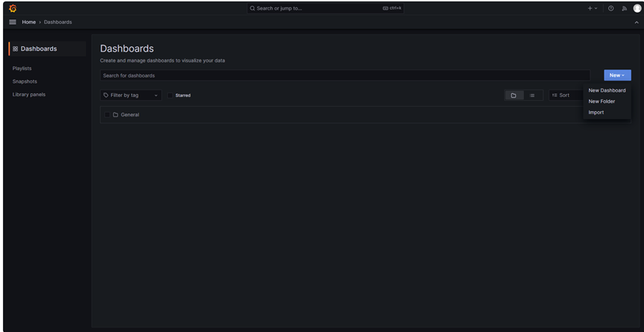Click the ctrl+k shortcut hint

[x=392, y=8]
